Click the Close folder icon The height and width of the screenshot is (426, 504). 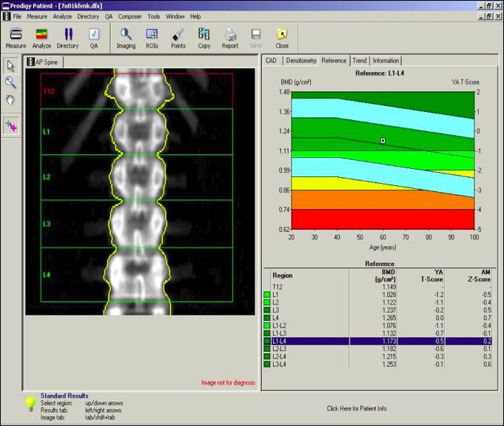(x=282, y=38)
